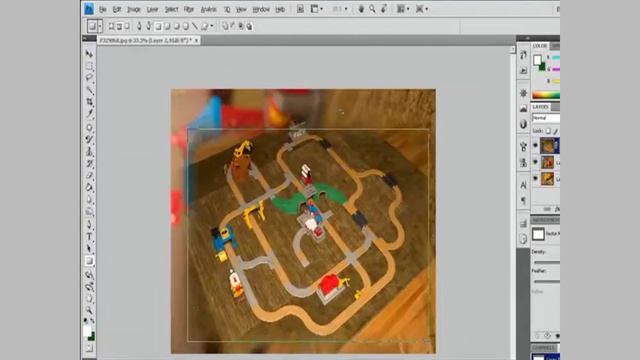Select the highlighted Shape tool in the toolbox
This screenshot has height=360, width=640.
point(89,261)
